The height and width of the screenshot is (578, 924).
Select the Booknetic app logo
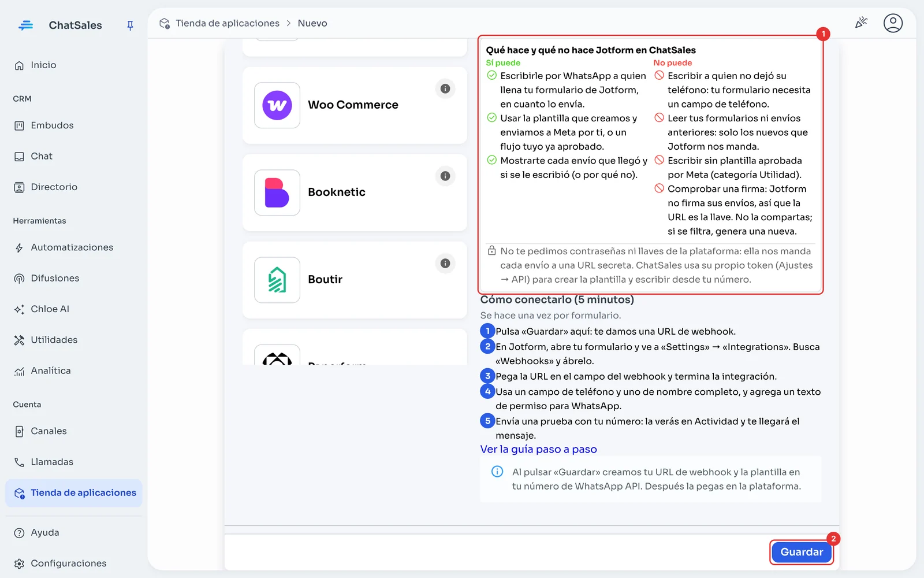point(277,192)
